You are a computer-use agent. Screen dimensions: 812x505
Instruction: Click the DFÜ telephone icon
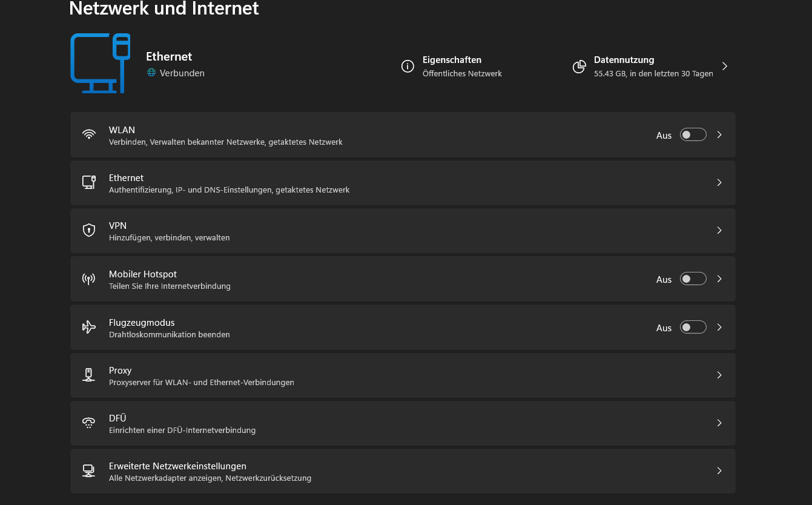tap(89, 423)
